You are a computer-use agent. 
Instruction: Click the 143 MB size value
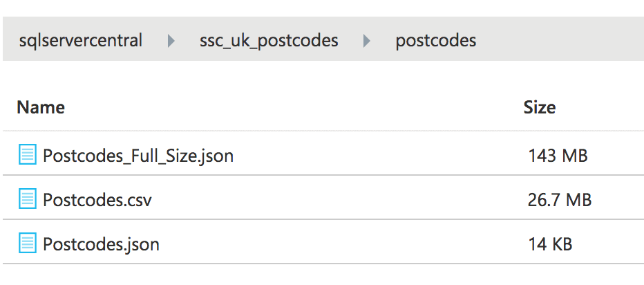(x=557, y=156)
